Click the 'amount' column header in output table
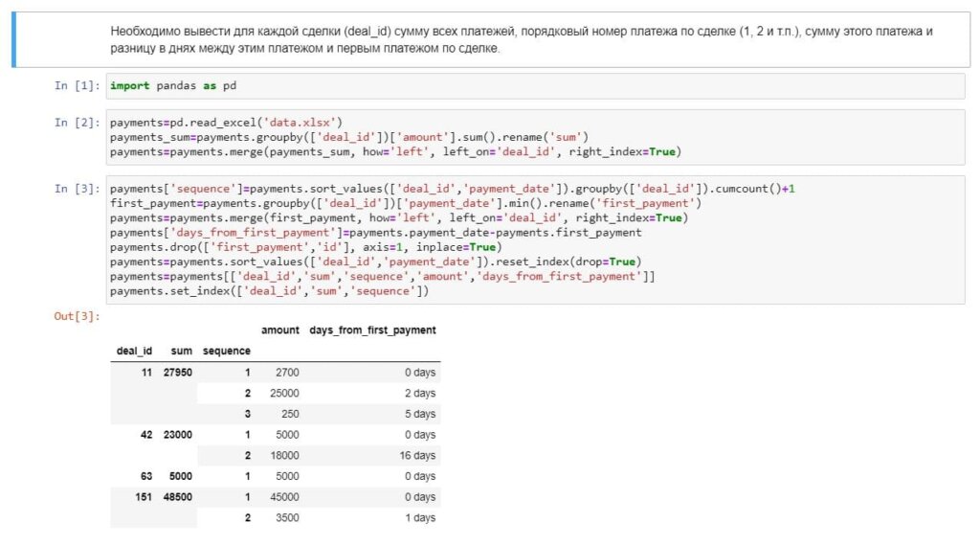980x546 pixels. 279,330
